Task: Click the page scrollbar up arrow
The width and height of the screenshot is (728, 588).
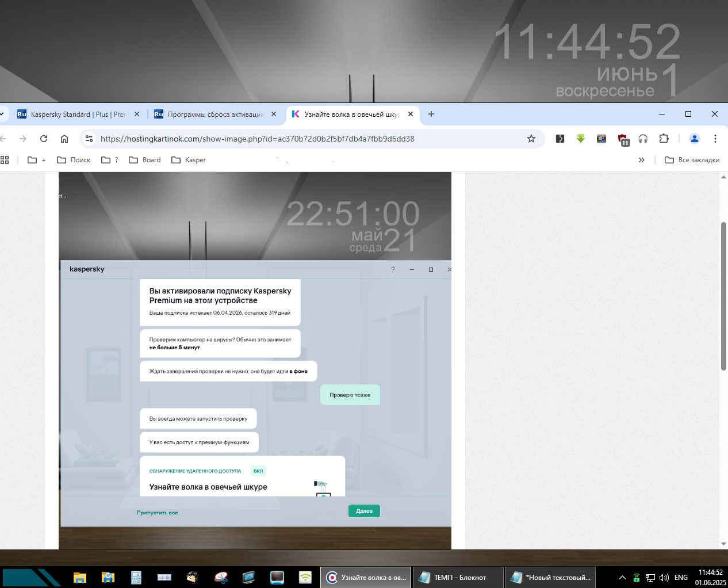Action: (x=723, y=177)
